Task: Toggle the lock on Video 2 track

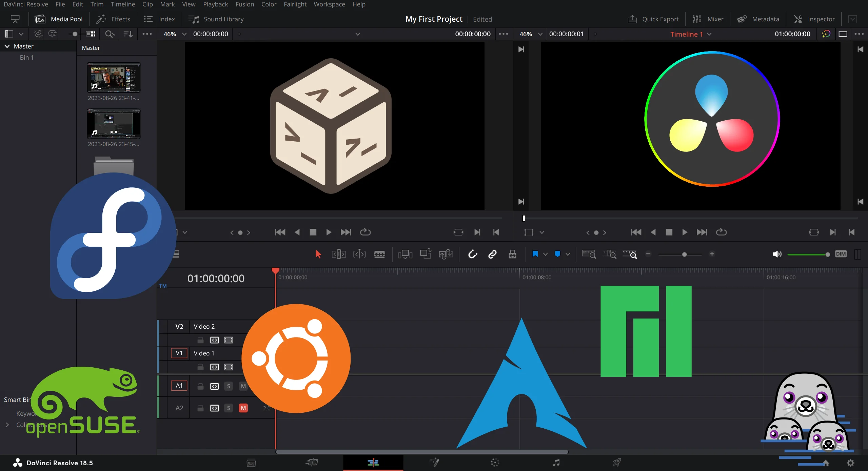Action: pos(200,340)
